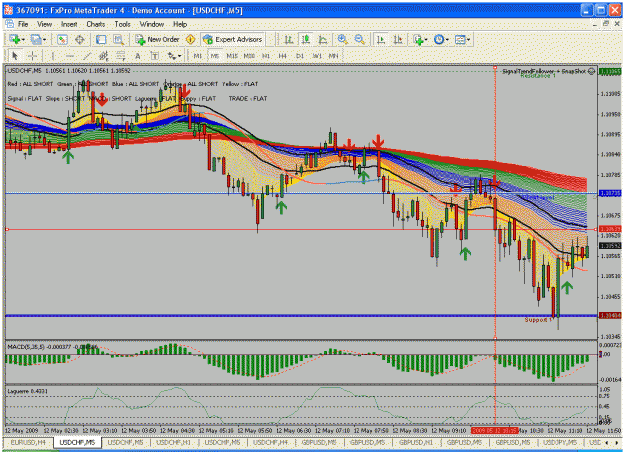Open the Tools menu
The image size is (625, 452).
pos(122,24)
